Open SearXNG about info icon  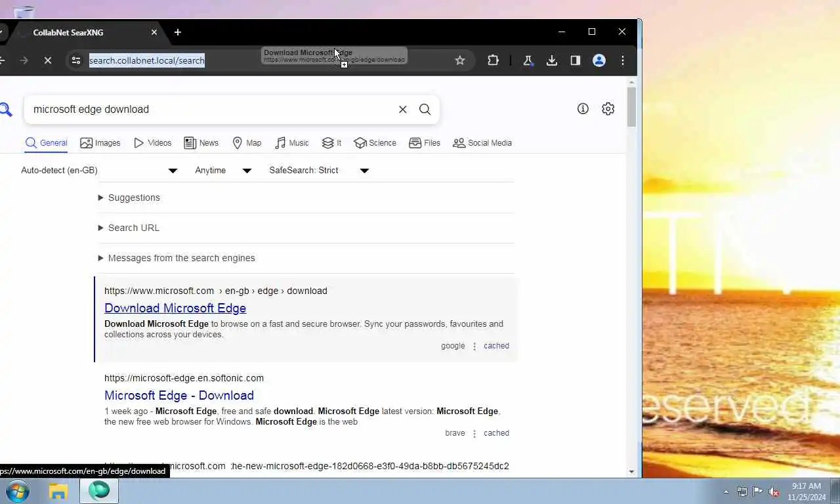pos(583,109)
